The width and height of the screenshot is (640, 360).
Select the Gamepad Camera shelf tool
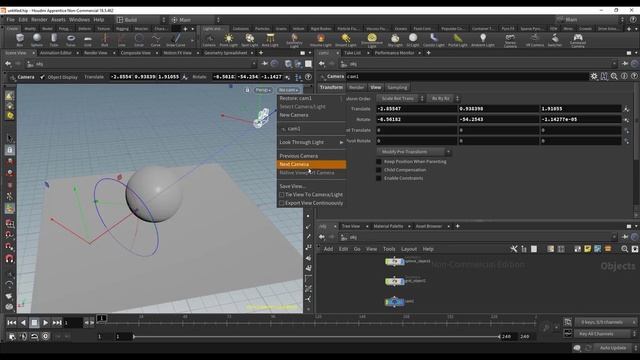(x=578, y=40)
